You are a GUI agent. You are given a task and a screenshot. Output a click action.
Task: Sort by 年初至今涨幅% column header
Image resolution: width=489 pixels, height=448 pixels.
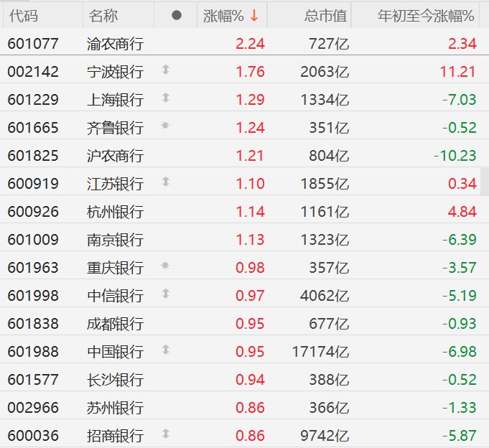pyautogui.click(x=426, y=15)
